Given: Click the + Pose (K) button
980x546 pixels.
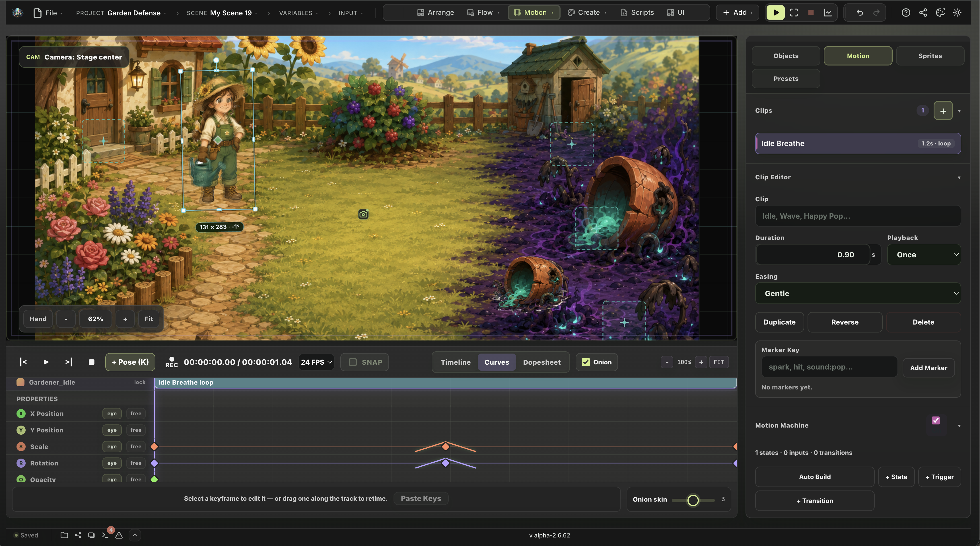Looking at the screenshot, I should [x=130, y=362].
